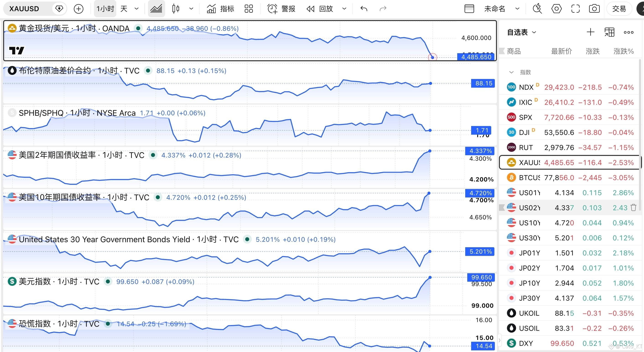This screenshot has width=644, height=352.
Task: Click the United States 30 Year legend
Action: coord(104,239)
